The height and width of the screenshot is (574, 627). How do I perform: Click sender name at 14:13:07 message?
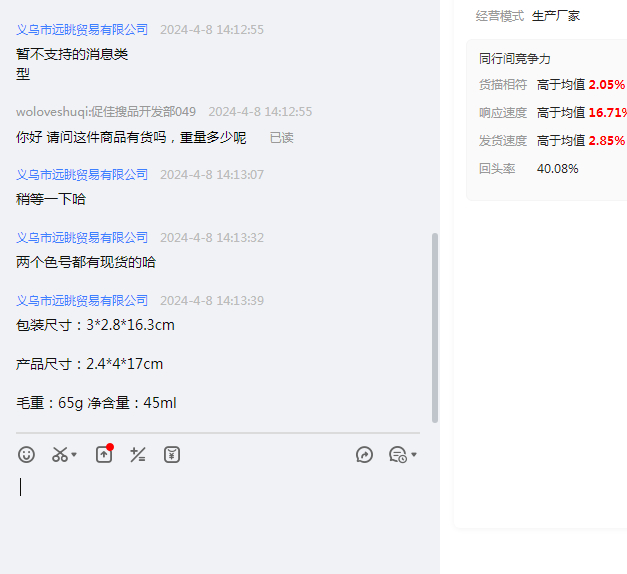point(82,175)
